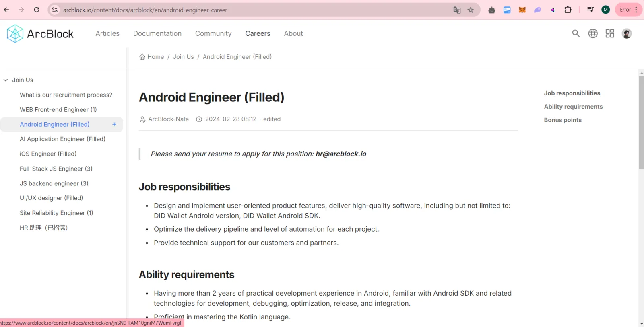Click the Android Engineer (Filled) breadcrumb

(x=237, y=57)
